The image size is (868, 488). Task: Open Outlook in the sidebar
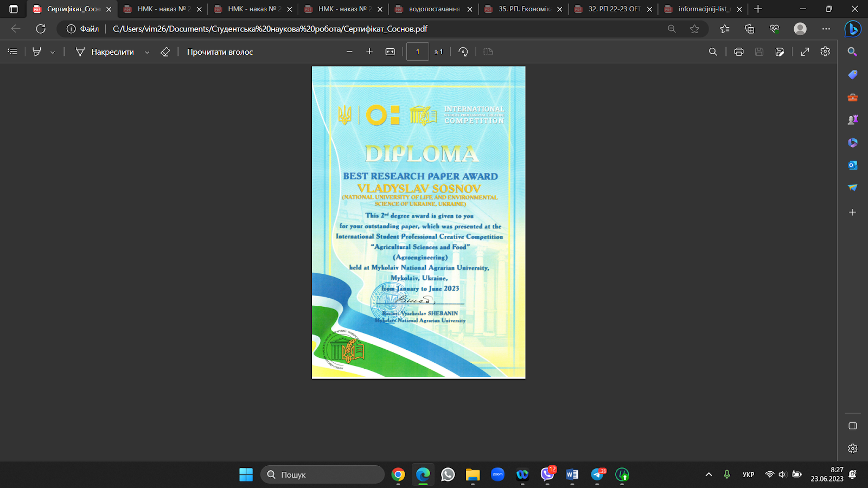coord(853,165)
